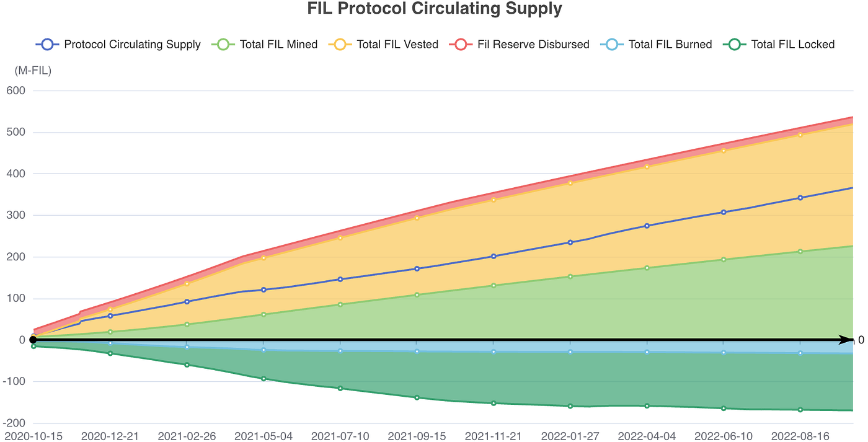Click the yellow vested data point at 2021-07-10

click(x=340, y=237)
